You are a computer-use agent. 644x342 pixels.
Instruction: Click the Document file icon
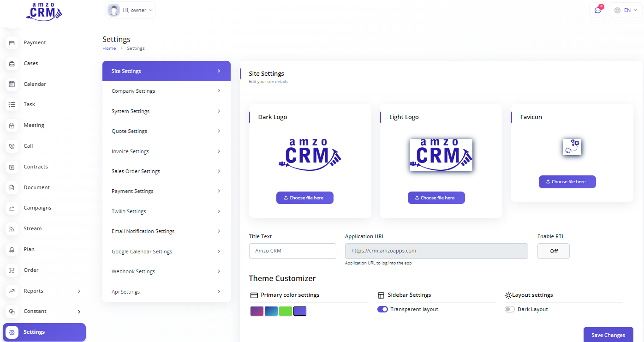coord(12,187)
